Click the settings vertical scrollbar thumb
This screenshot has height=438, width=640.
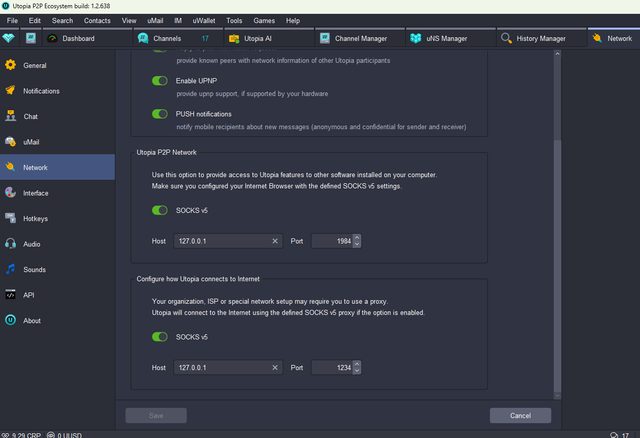tap(558, 265)
